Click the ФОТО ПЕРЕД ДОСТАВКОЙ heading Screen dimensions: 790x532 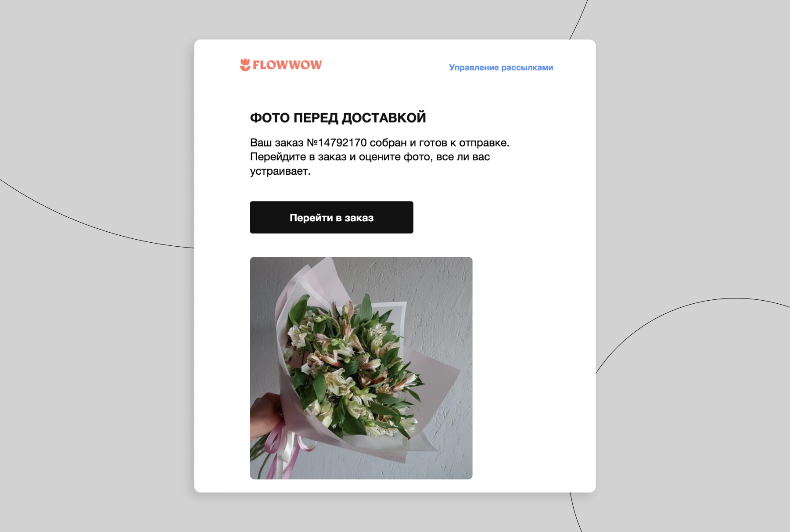pos(338,118)
